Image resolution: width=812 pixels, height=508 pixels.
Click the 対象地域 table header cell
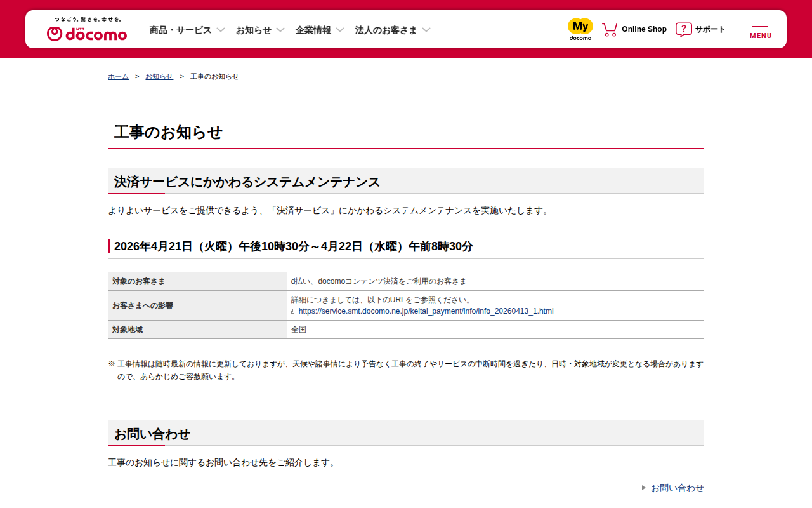click(x=197, y=330)
